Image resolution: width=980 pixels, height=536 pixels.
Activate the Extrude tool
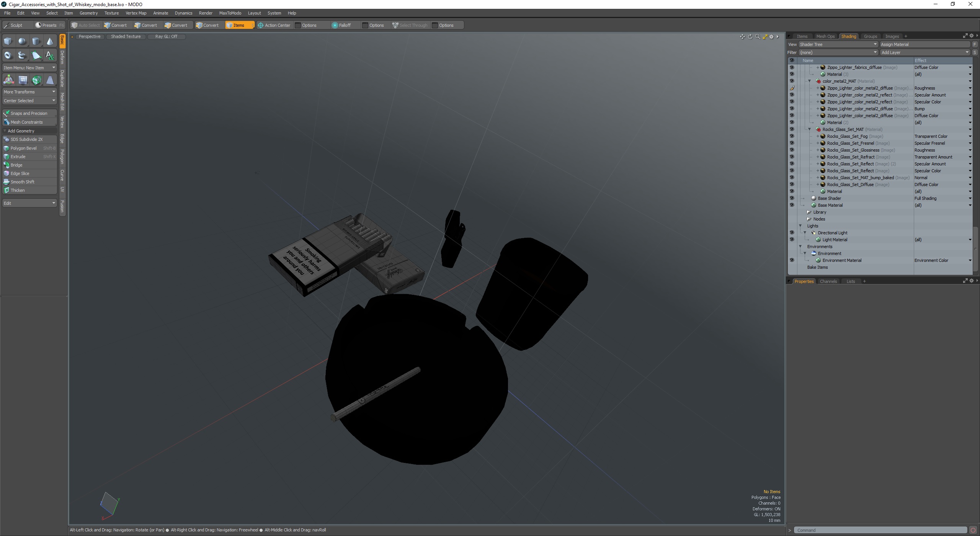[29, 157]
